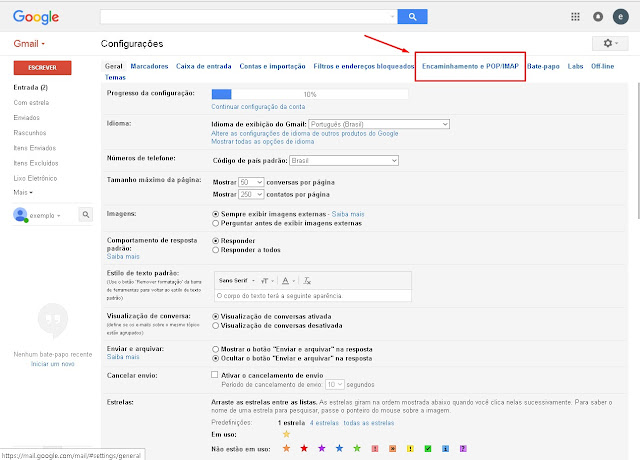This screenshot has width=640, height=460.
Task: Select the red exclamation mark icon
Action: [x=375, y=449]
